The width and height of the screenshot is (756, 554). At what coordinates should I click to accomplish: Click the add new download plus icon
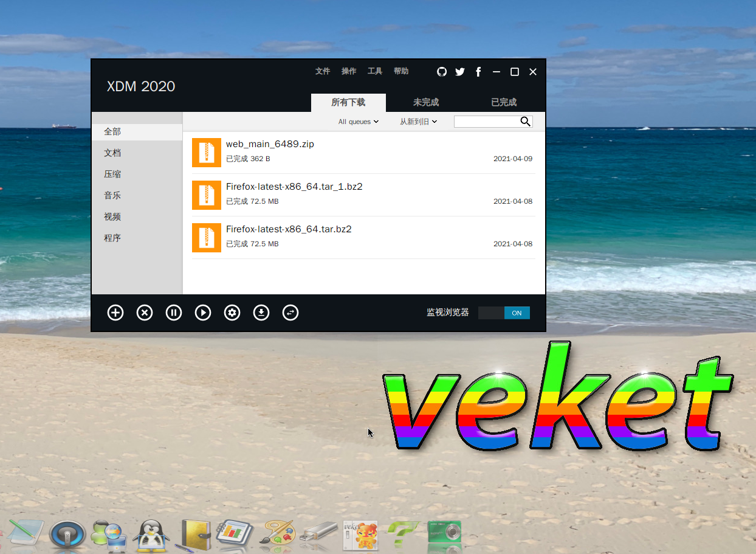115,313
